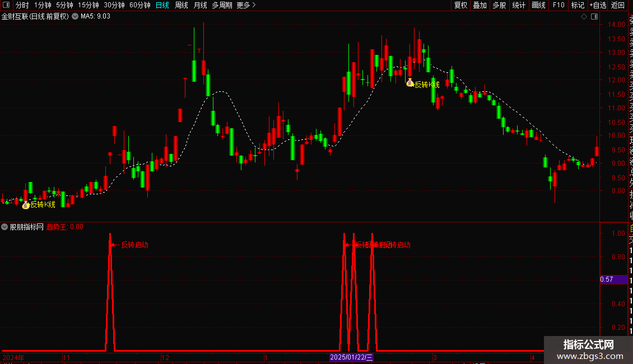Toggle the right side panel icon
633x364 pixels.
[594, 17]
